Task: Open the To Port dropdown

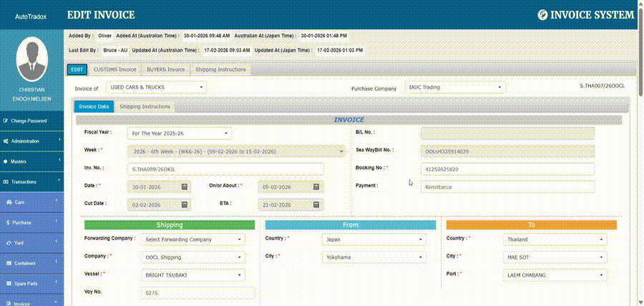Action: tap(555, 275)
